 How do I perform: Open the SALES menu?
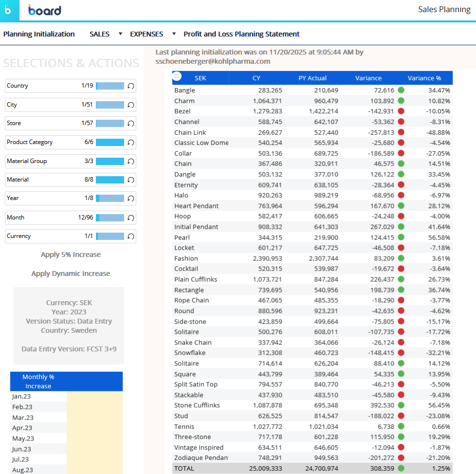click(x=99, y=34)
